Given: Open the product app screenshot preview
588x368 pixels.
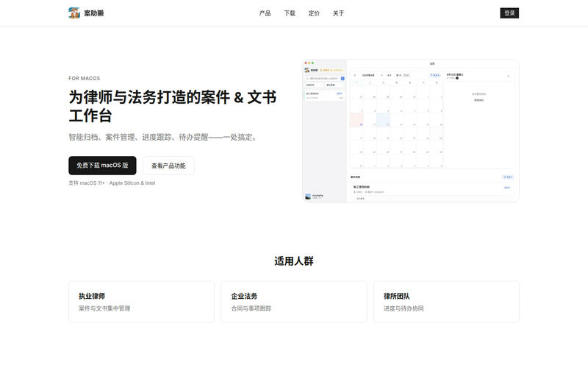Looking at the screenshot, I should 411,131.
